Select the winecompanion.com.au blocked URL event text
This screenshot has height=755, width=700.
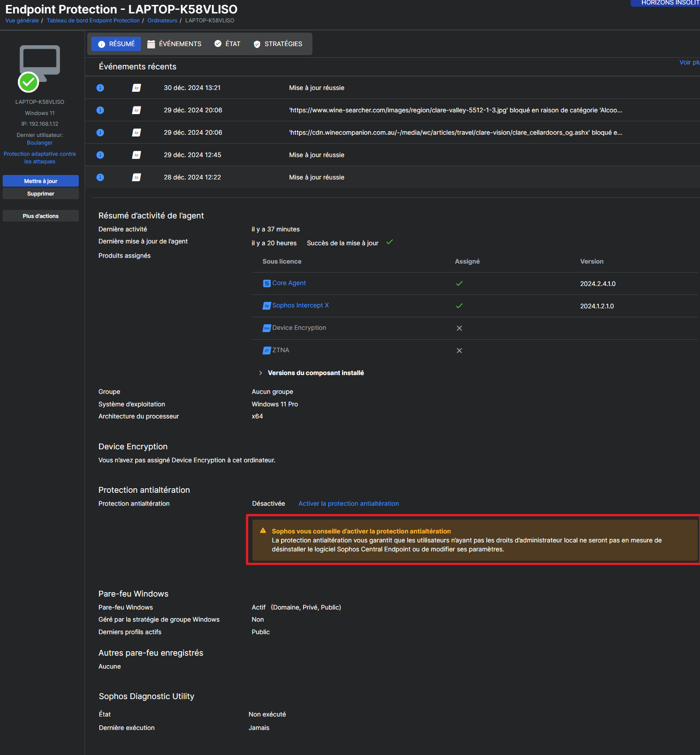(456, 132)
